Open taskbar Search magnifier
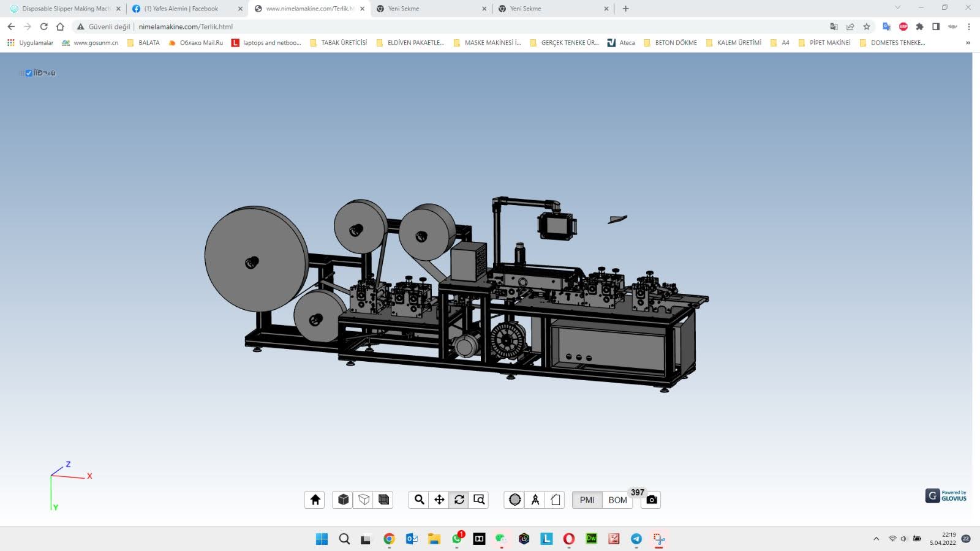Image resolution: width=980 pixels, height=551 pixels. tap(344, 539)
